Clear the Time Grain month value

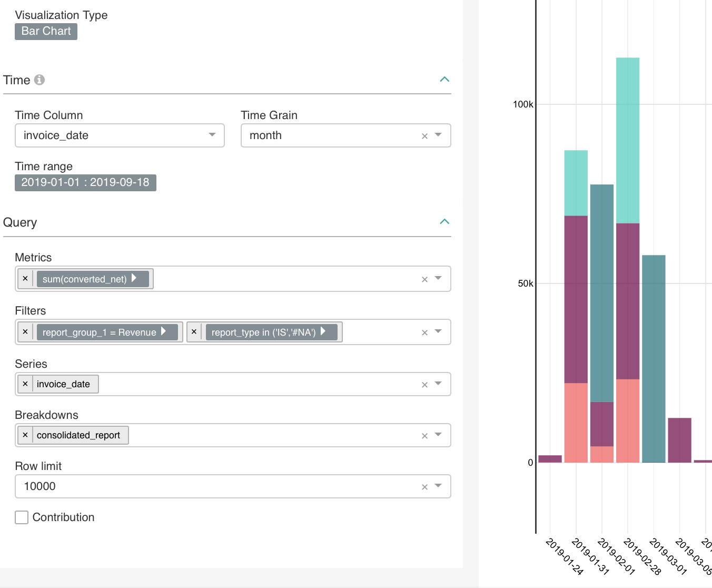[424, 136]
